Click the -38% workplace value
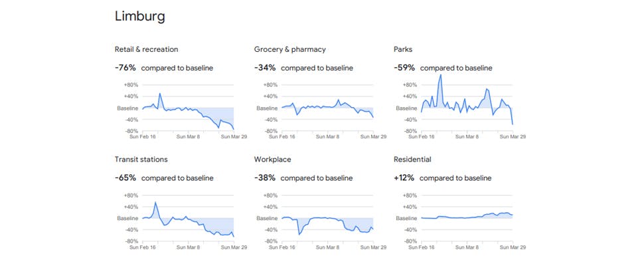Image resolution: width=644 pixels, height=266 pixels. click(x=264, y=178)
